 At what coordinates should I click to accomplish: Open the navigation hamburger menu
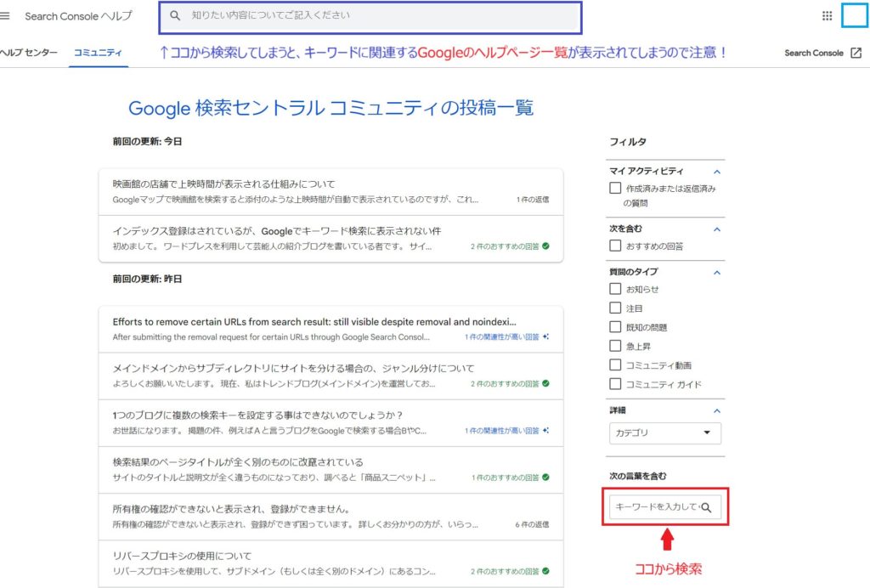[7, 15]
